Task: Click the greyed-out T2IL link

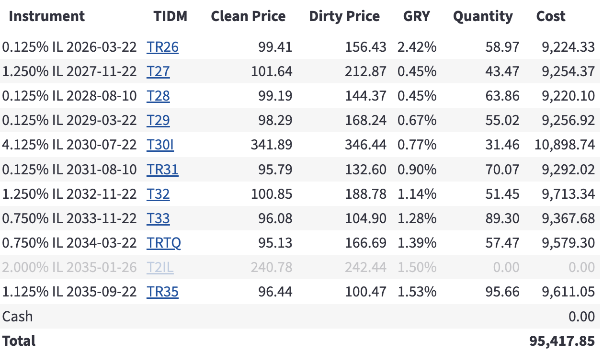Action: (x=160, y=267)
